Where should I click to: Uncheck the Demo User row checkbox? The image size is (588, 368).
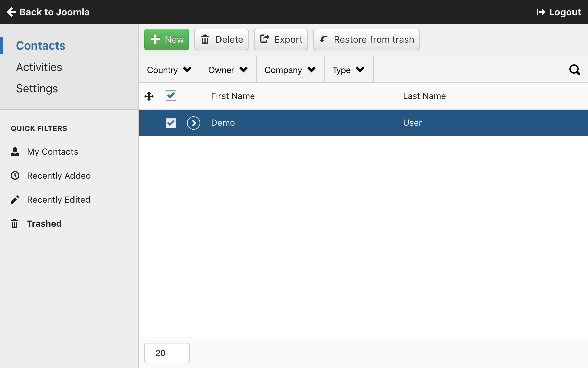[171, 123]
